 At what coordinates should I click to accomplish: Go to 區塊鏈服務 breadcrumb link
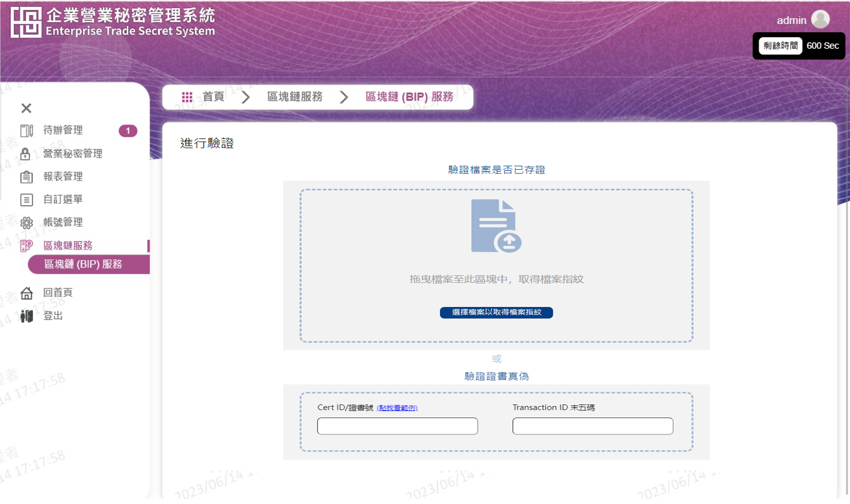[x=294, y=97]
